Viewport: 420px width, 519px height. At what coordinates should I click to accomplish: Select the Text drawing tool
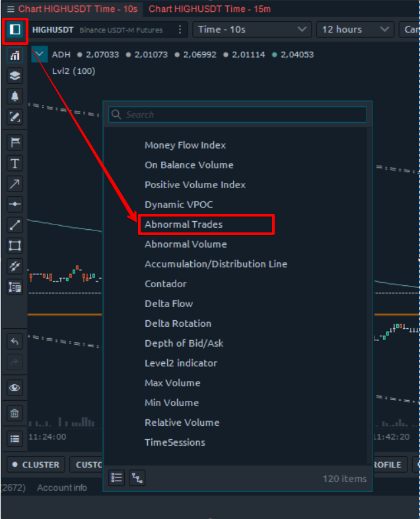pos(15,163)
